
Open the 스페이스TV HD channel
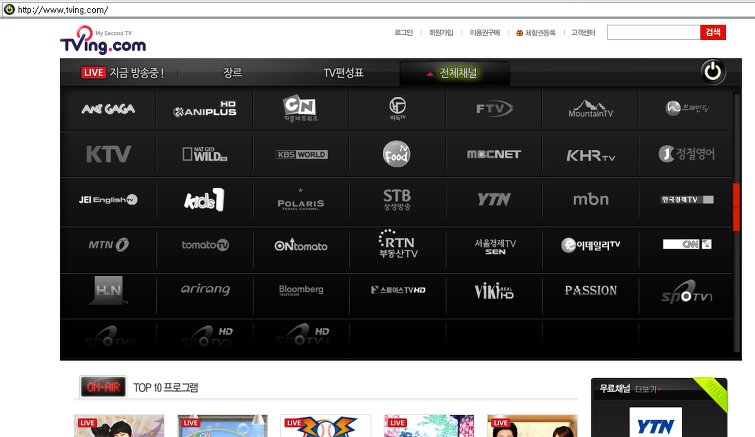pyautogui.click(x=398, y=290)
